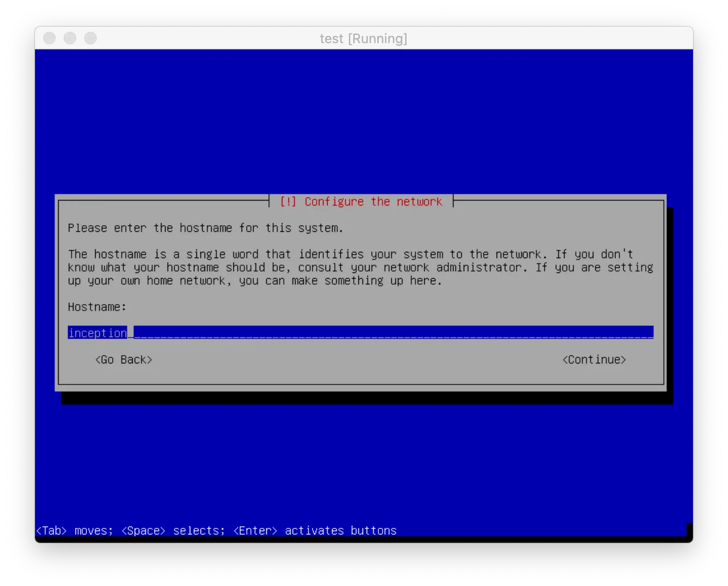Viewport: 728px width, 586px height.
Task: Click the Hostname input field containing inception
Action: [360, 333]
